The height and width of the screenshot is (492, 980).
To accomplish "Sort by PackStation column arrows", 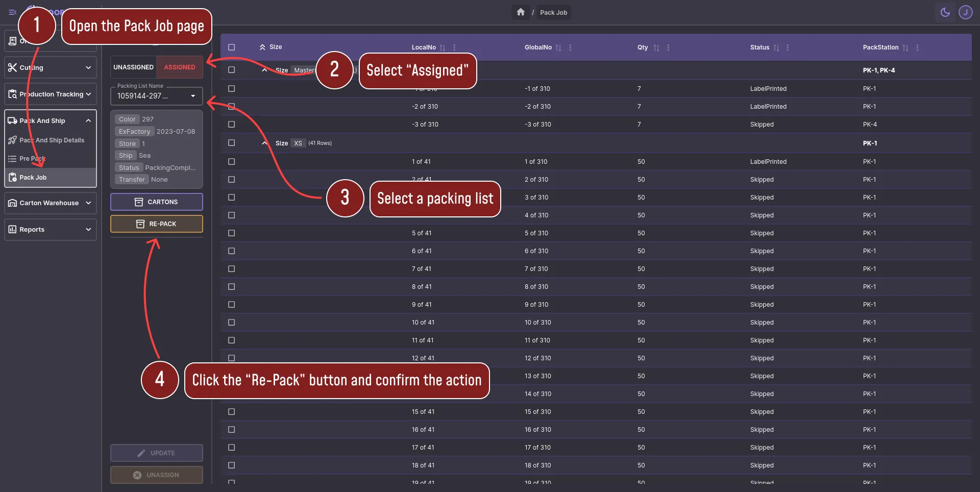I will click(905, 47).
